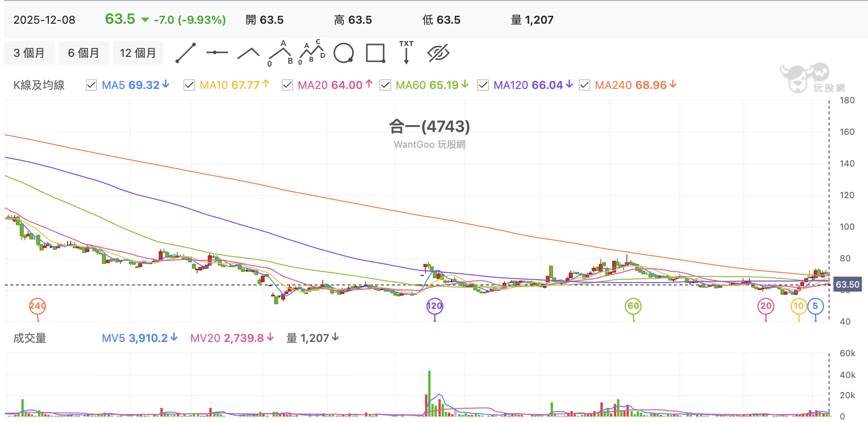
Task: Choose the angle polyline drawing tool
Action: point(248,53)
